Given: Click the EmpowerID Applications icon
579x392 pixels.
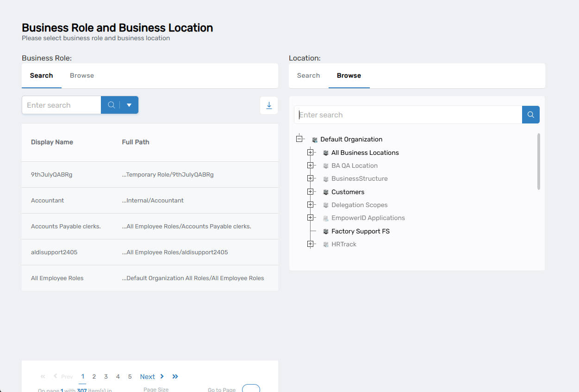Looking at the screenshot, I should 325,217.
